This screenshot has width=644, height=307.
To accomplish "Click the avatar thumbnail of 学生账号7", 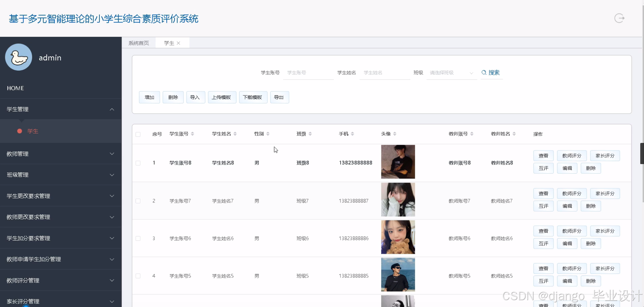I will [x=398, y=200].
